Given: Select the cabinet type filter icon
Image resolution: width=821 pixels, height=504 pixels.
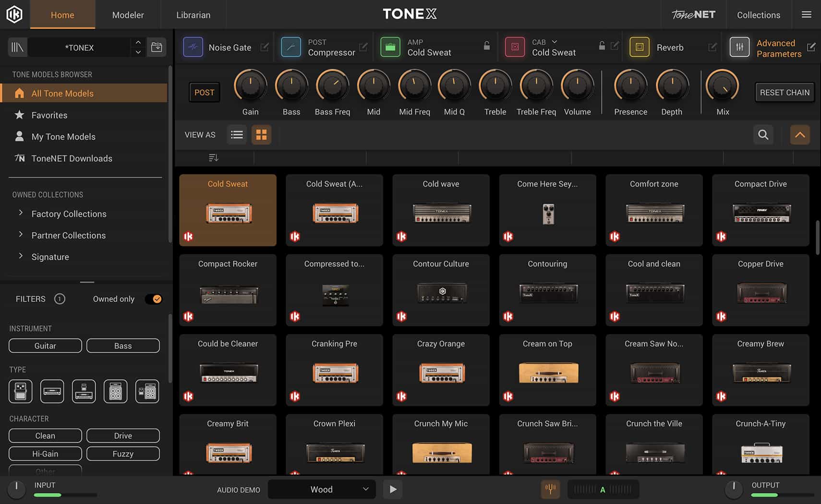Looking at the screenshot, I should (115, 391).
